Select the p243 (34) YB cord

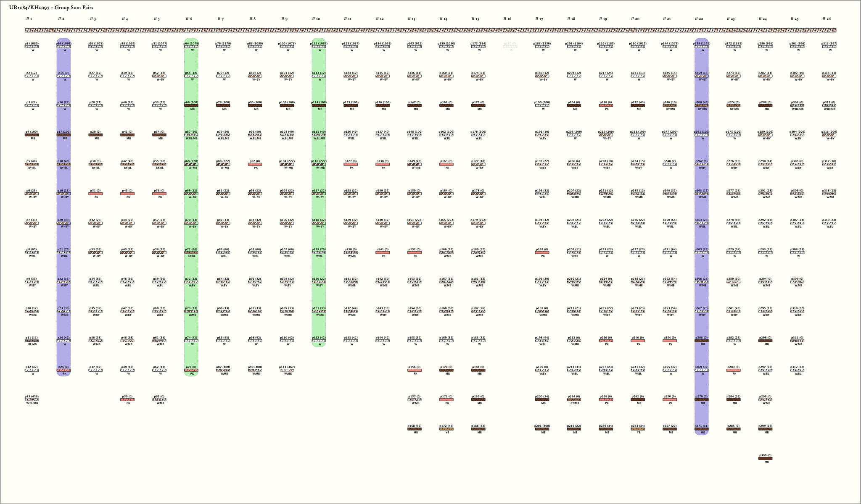point(638,429)
